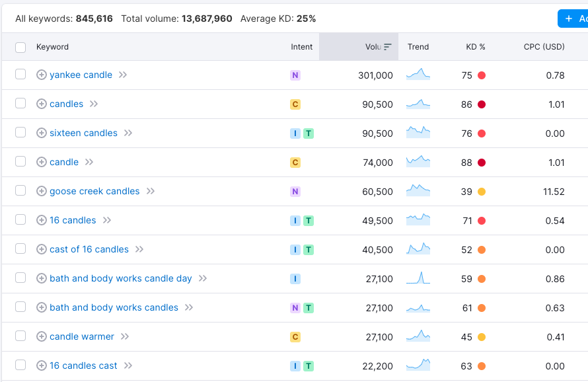Screen dimensions: 588x382
Task: Click Commercial intent badge in candles row
Action: pos(295,104)
